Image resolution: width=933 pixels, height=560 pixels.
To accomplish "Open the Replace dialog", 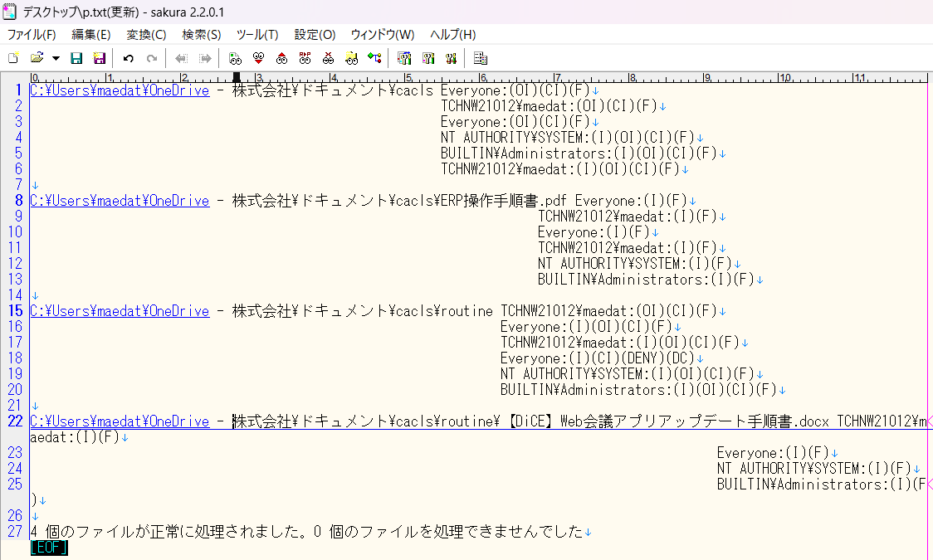I will coord(304,57).
